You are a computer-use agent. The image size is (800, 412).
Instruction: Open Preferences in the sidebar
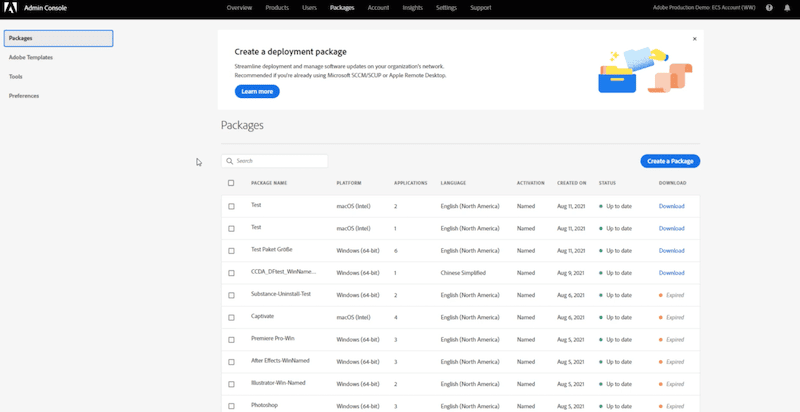tap(24, 96)
